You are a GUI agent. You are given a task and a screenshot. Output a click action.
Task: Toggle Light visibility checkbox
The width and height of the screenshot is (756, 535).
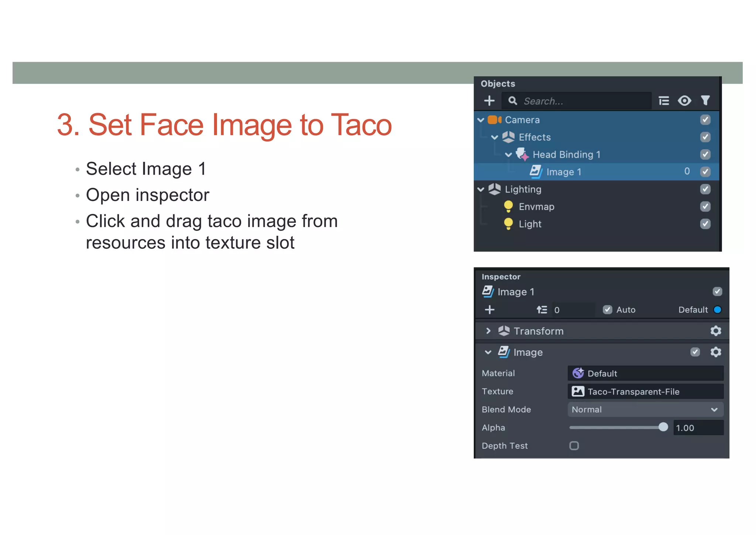705,224
